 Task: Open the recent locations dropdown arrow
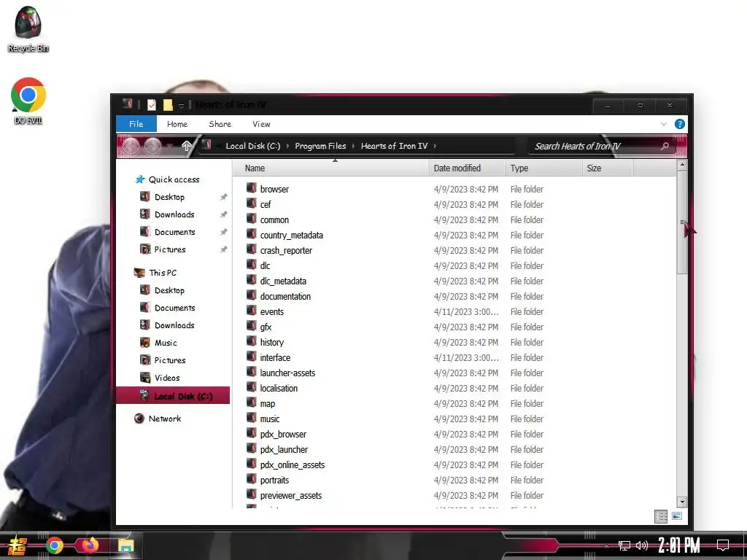click(170, 146)
